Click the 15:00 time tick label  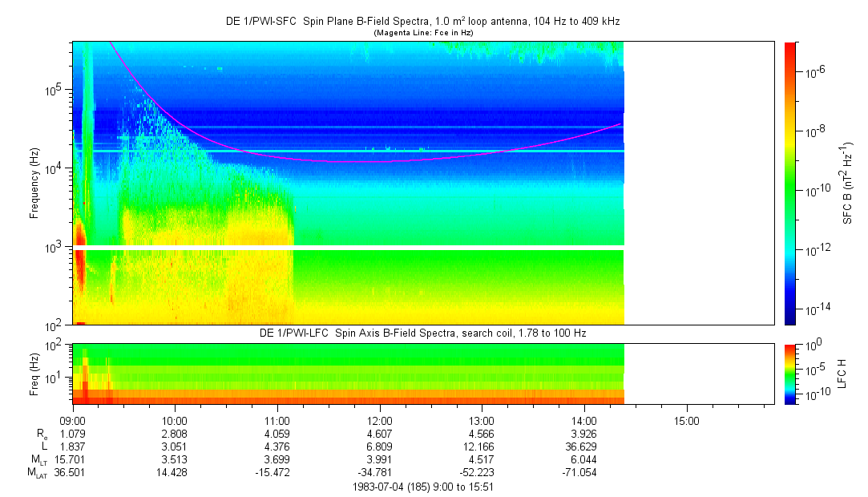click(686, 420)
